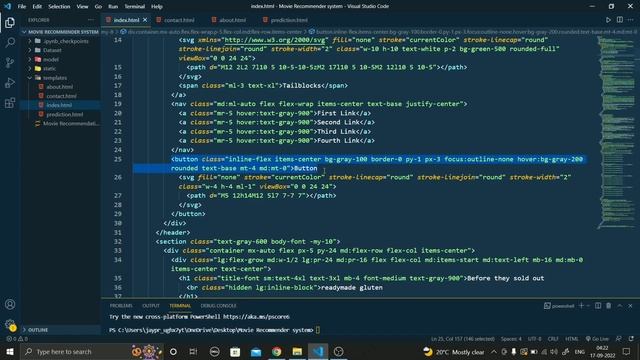Open Manage settings gear
Image resolution: width=640 pixels, height=360 pixels.
(x=10, y=324)
